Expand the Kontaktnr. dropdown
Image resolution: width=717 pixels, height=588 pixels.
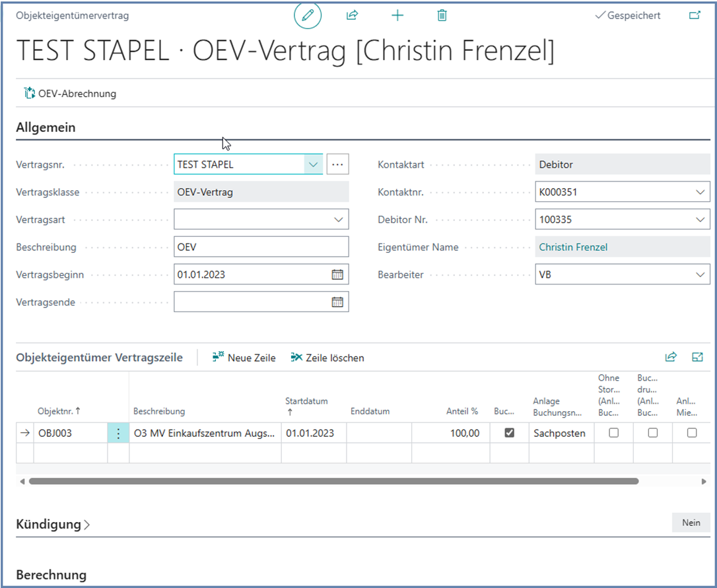700,192
